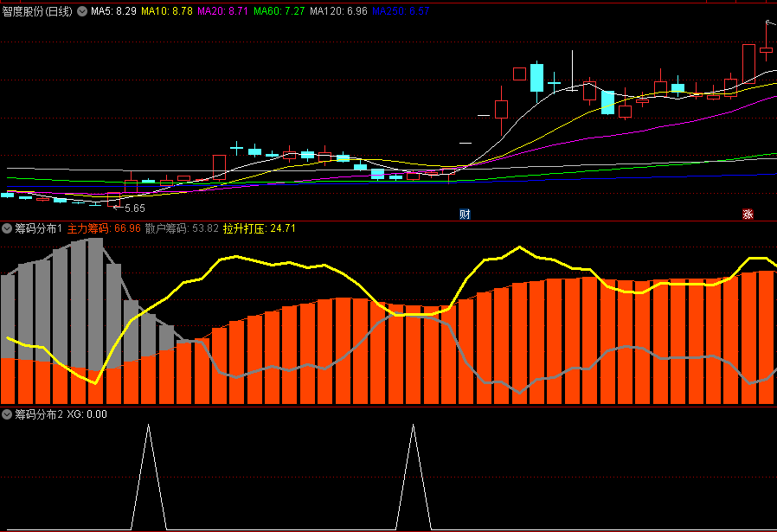Select the MA5: 8.29 label
The image size is (777, 532).
point(113,11)
